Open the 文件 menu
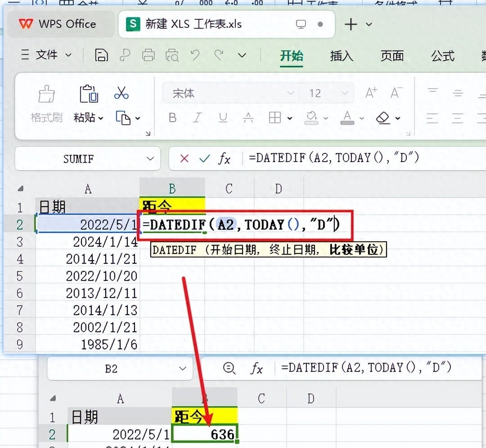This screenshot has height=448, width=486. (x=47, y=55)
